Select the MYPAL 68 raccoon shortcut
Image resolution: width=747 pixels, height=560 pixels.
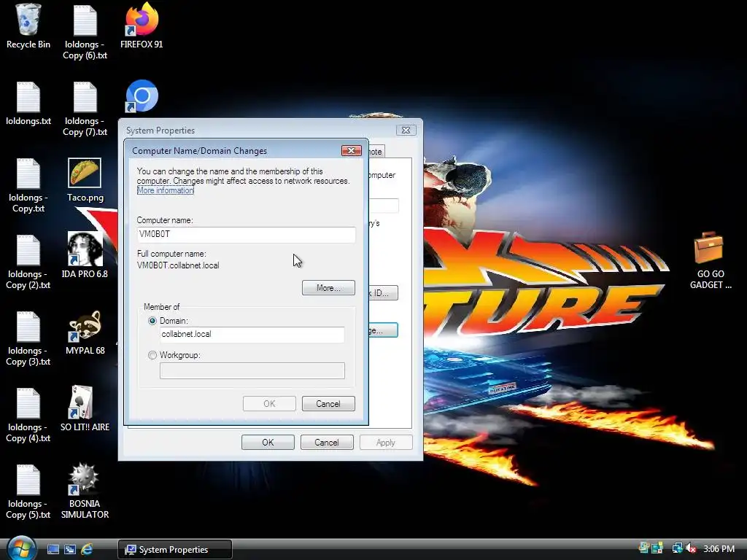pos(85,332)
